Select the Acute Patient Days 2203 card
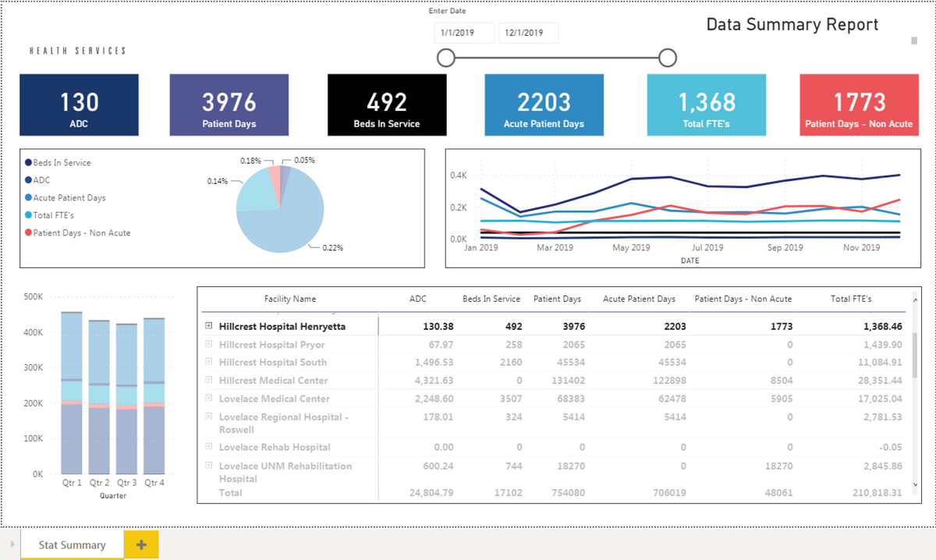The height and width of the screenshot is (560, 936). [544, 105]
